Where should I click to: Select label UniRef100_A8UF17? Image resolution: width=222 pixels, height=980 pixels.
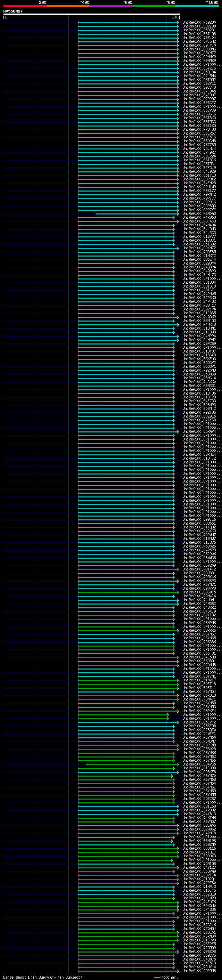(199, 305)
